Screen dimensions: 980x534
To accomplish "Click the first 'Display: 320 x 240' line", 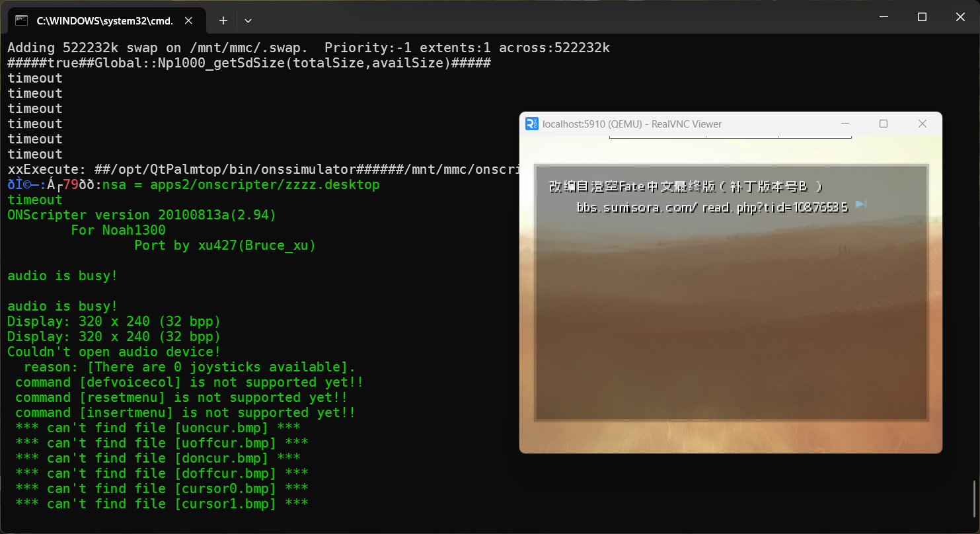I will click(114, 321).
